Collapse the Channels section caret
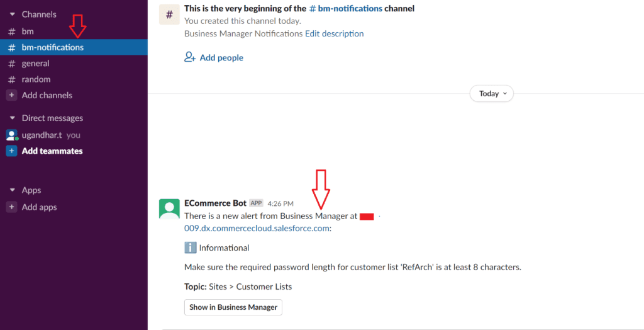The width and height of the screenshot is (644, 330). tap(11, 14)
